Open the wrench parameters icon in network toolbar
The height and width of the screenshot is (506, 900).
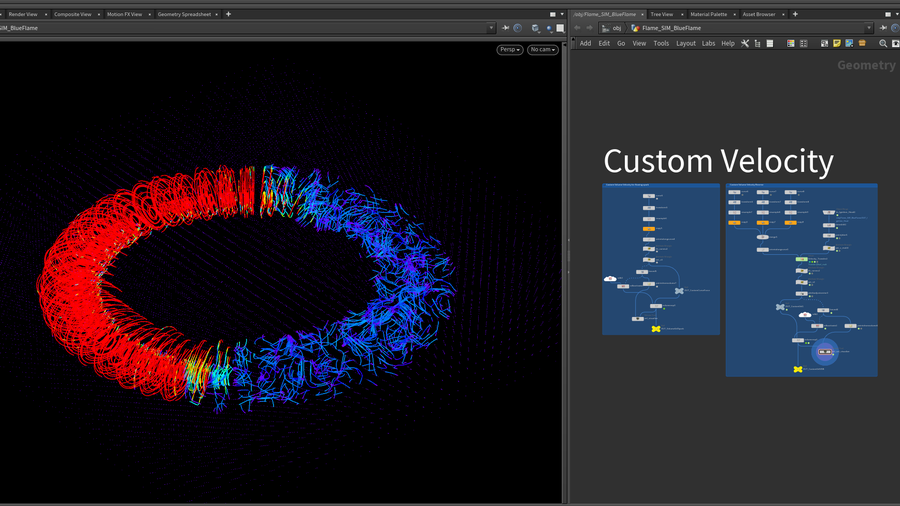tap(745, 43)
